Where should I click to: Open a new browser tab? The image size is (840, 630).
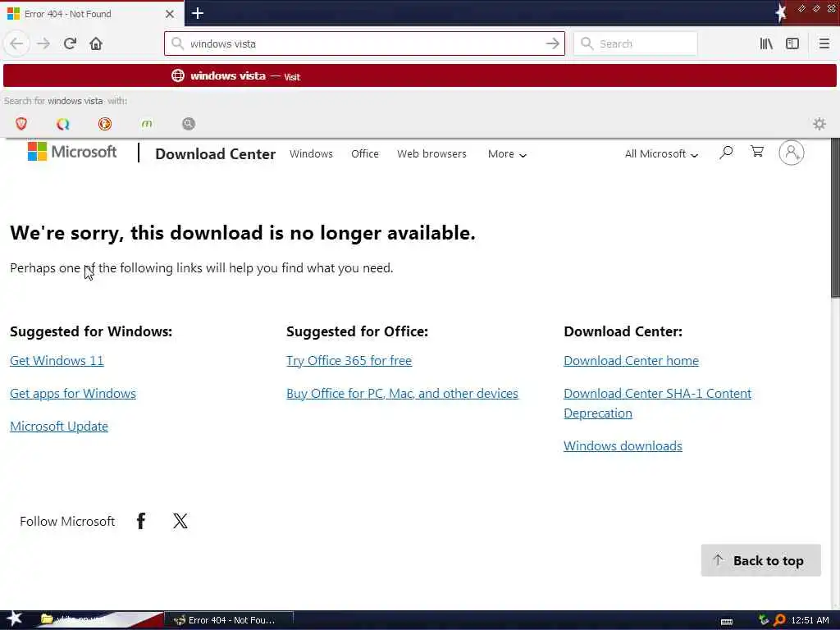click(198, 13)
